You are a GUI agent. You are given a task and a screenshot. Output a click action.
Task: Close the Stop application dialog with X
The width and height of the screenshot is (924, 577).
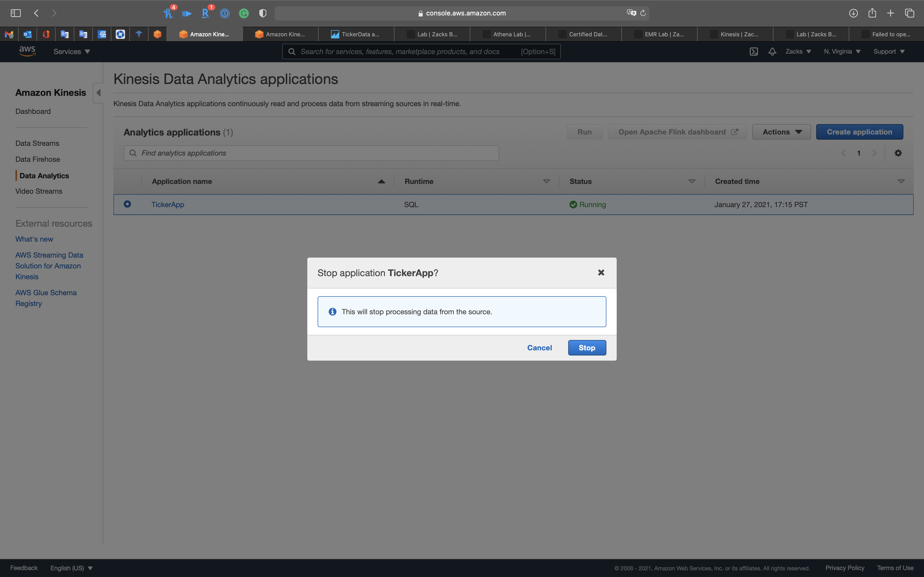point(601,273)
